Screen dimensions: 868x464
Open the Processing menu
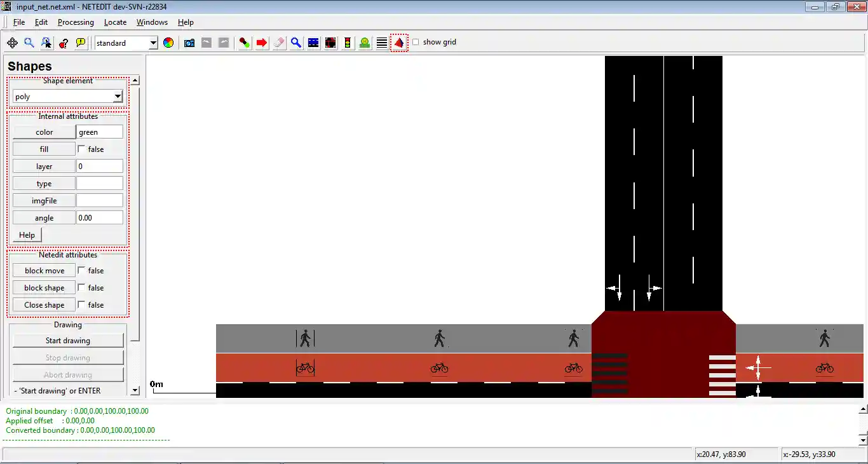(x=76, y=22)
